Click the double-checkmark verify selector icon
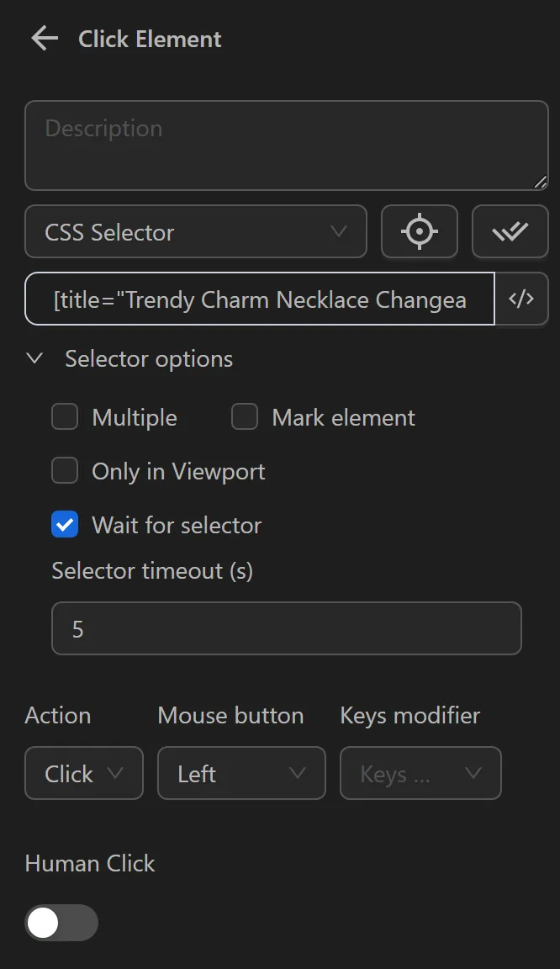560x969 pixels. [x=510, y=231]
